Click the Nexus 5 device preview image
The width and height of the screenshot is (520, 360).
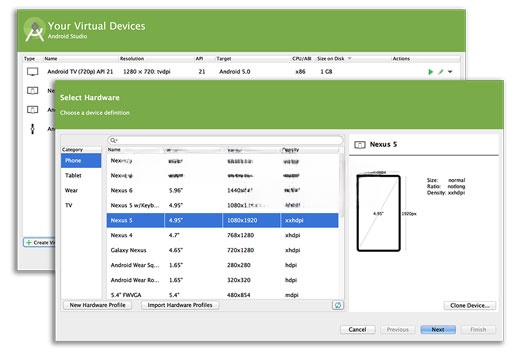(x=378, y=213)
